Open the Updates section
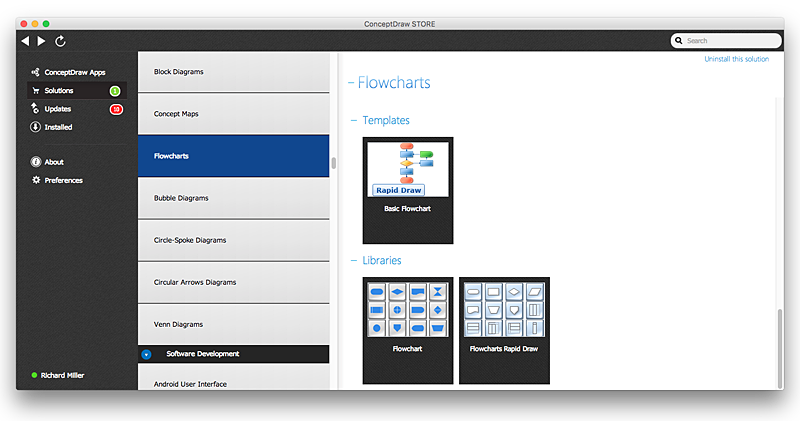The image size is (800, 421). [x=58, y=109]
